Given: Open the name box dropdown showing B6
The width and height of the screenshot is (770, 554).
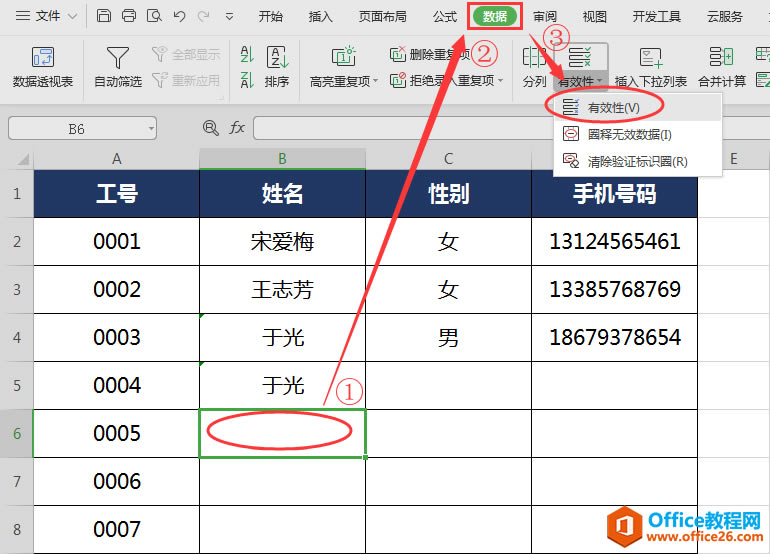Looking at the screenshot, I should point(150,128).
